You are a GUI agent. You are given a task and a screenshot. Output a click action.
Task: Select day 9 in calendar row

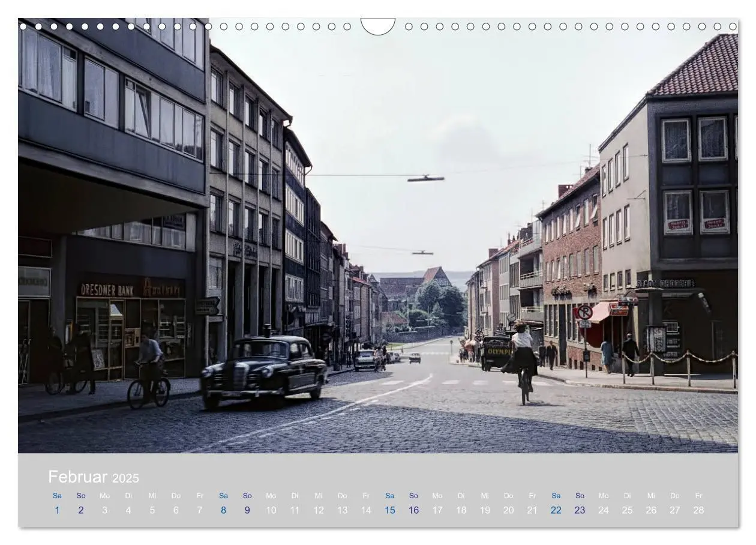[247, 510]
